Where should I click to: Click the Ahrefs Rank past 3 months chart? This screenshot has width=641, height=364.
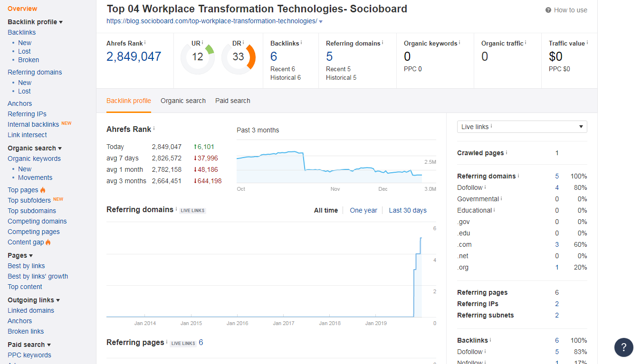click(x=336, y=162)
